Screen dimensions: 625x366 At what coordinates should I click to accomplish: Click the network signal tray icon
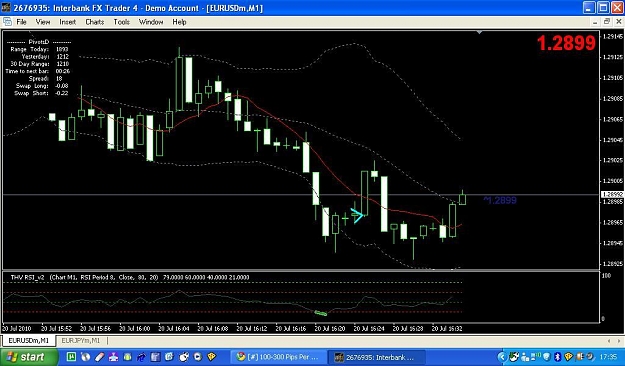[x=536, y=357]
